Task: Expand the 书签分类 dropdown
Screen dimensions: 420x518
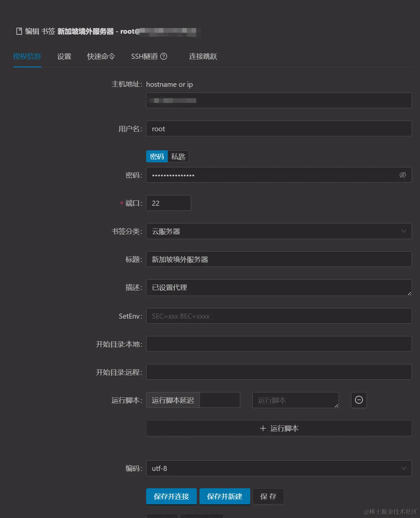Action: 279,231
